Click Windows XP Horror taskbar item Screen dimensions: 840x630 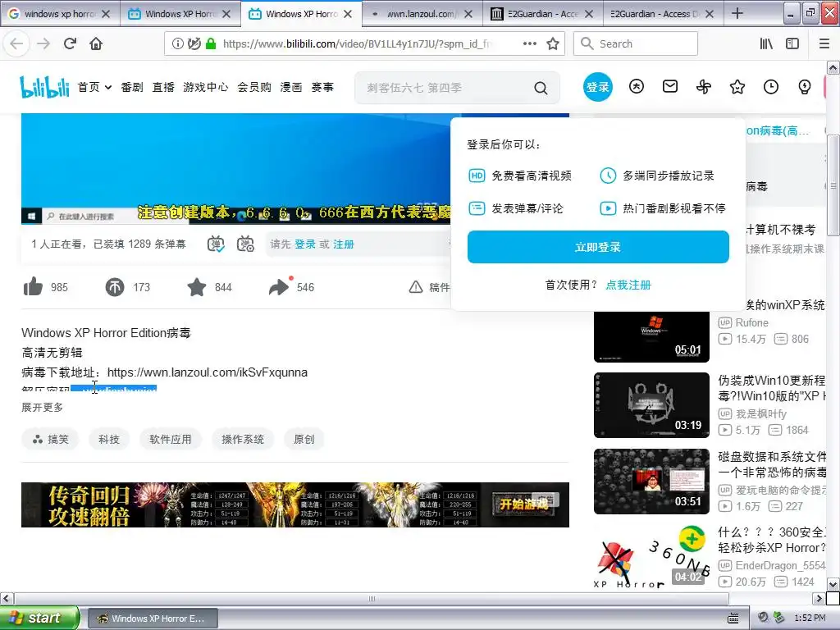tap(153, 619)
